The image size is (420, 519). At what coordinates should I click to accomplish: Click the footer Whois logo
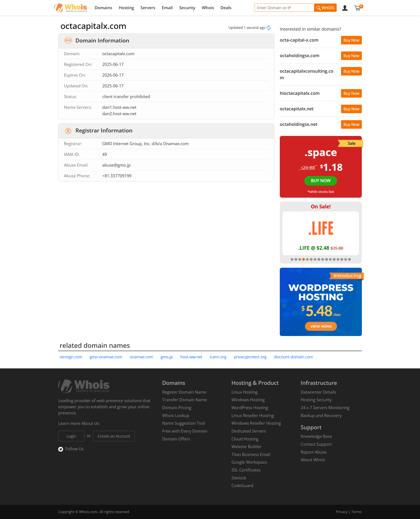(x=84, y=386)
